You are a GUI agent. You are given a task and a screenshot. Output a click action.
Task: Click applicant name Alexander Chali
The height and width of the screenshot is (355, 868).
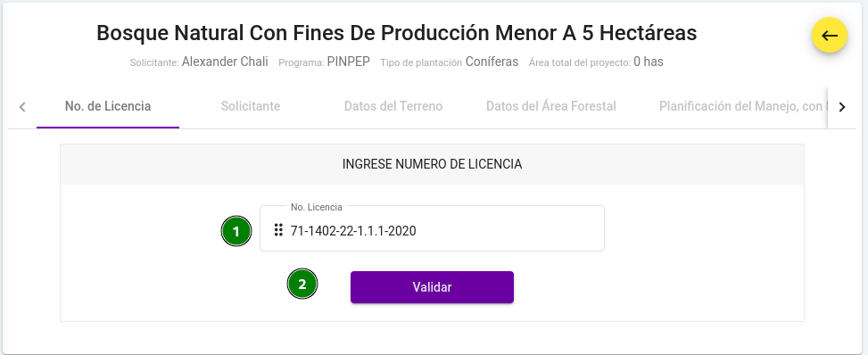[x=225, y=62]
